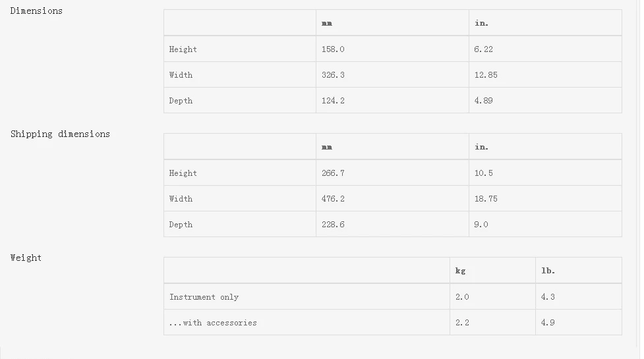Click the ...with accessories row label
The image size is (644, 359).
tap(212, 323)
